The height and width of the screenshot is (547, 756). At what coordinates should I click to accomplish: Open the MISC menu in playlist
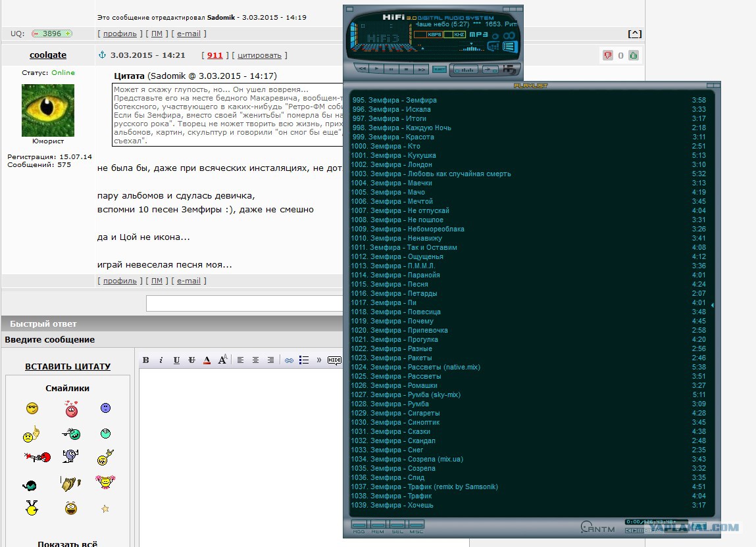(416, 526)
